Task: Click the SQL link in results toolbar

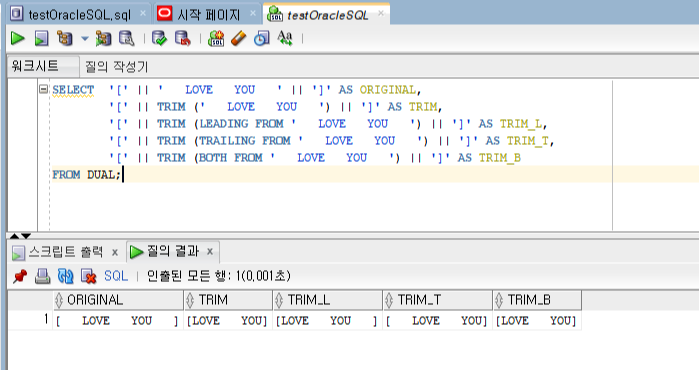Action: click(x=116, y=276)
